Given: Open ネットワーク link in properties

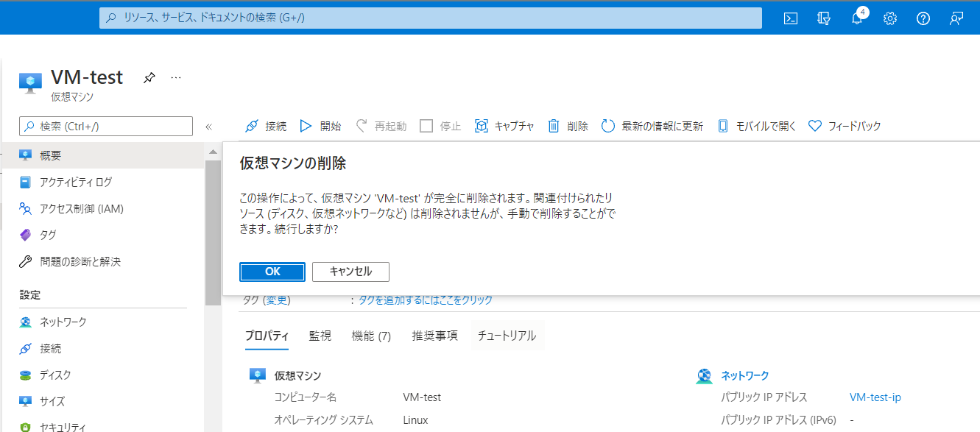Looking at the screenshot, I should (745, 375).
